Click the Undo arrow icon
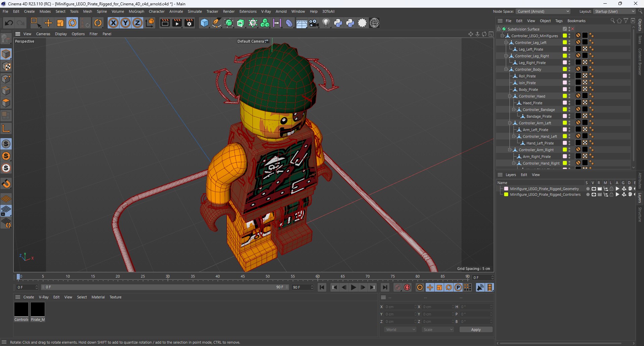The image size is (644, 346). point(9,23)
